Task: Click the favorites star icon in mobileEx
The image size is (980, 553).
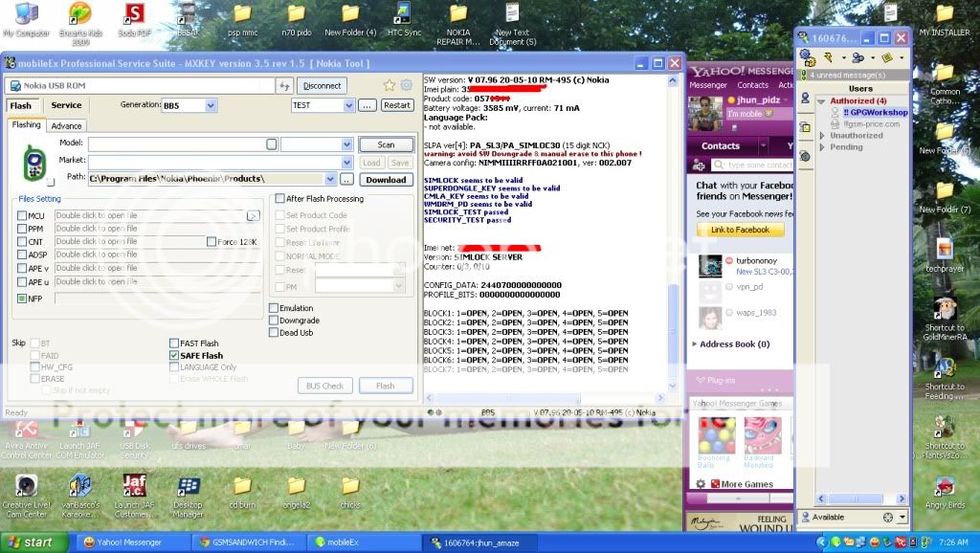Action: [390, 85]
